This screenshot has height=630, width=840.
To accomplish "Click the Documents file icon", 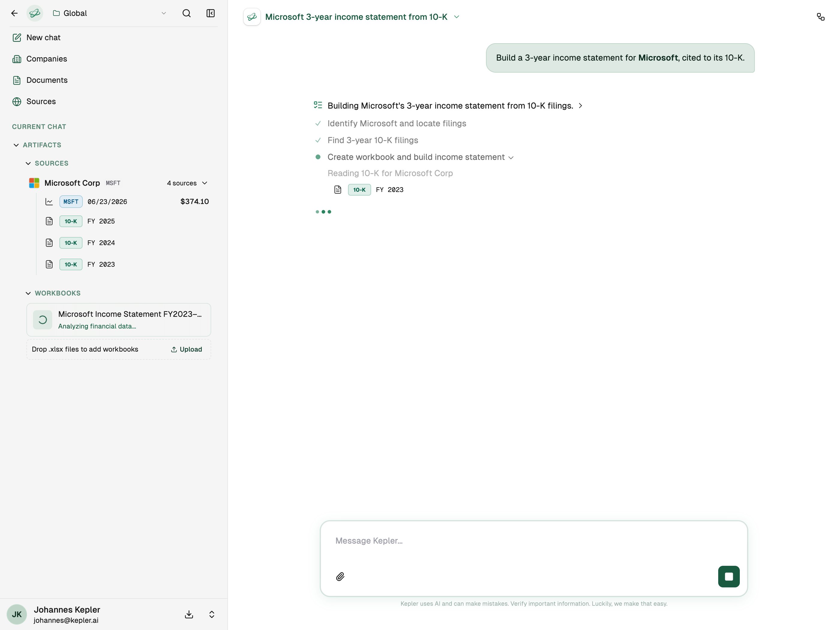I will (x=17, y=80).
